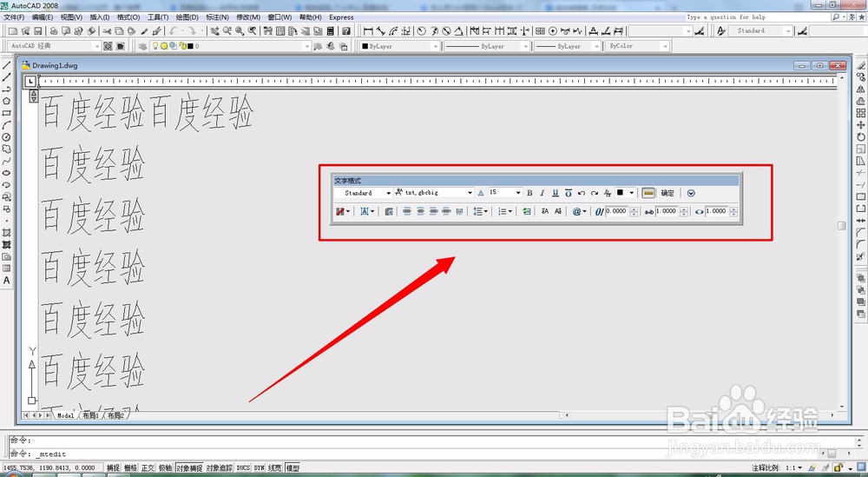Open the 格式(O) menu

coord(128,17)
